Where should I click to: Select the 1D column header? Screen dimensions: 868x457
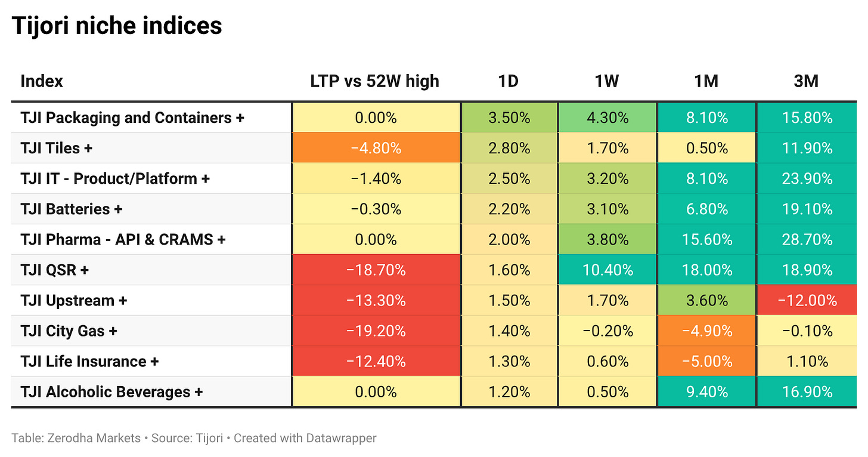tap(509, 81)
